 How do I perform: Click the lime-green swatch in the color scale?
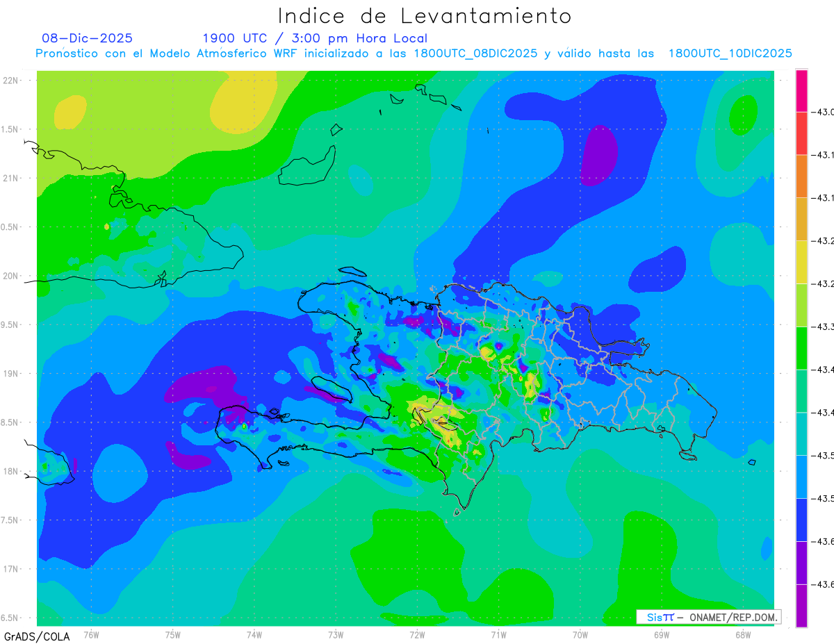coord(801,306)
